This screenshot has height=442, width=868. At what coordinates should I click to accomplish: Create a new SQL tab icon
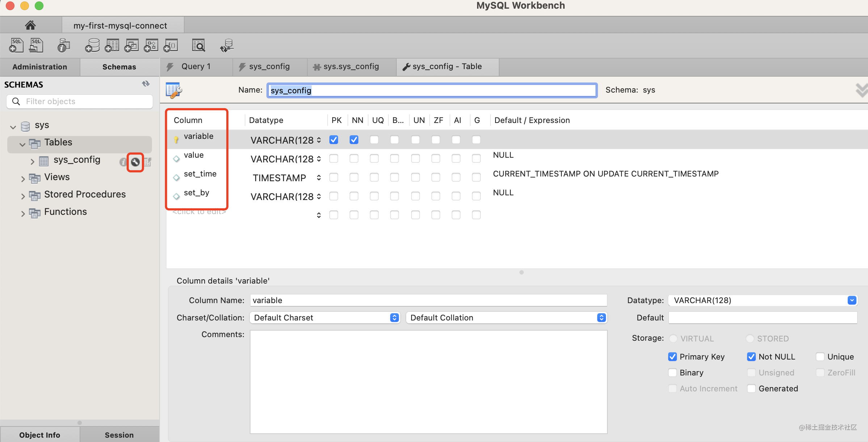[x=16, y=45]
